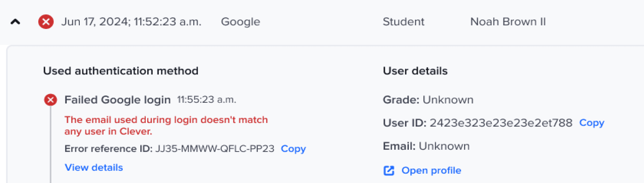Screen dimensions: 644x183
Task: Click the Grade: Unknown field
Action: point(428,100)
